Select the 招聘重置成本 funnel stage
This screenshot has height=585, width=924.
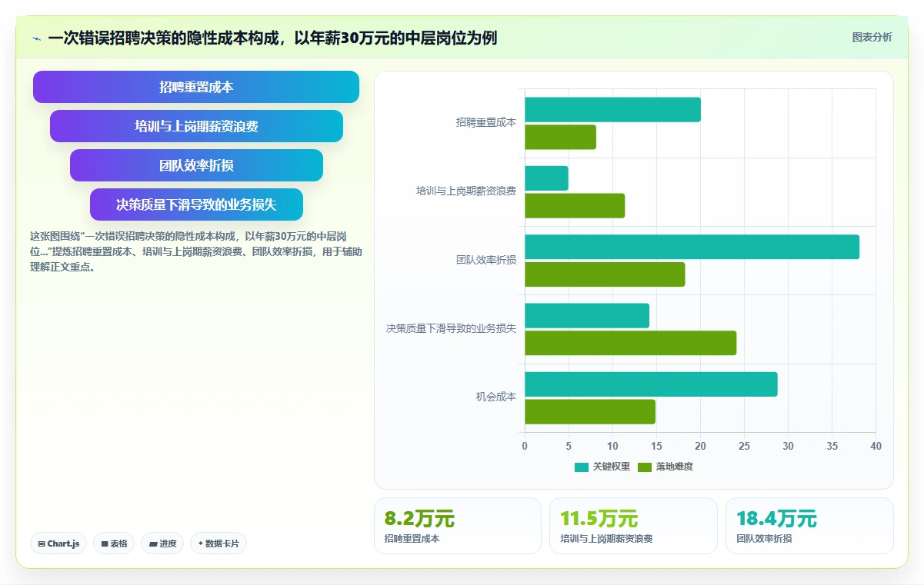[x=196, y=87]
